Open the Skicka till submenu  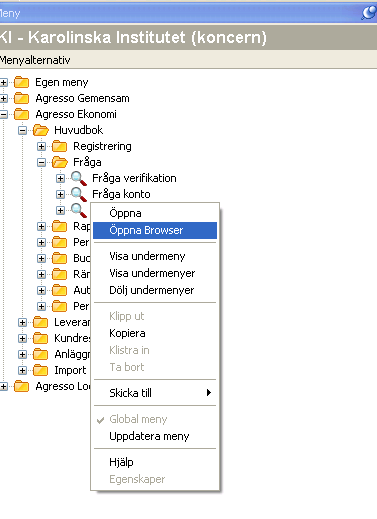(x=155, y=393)
